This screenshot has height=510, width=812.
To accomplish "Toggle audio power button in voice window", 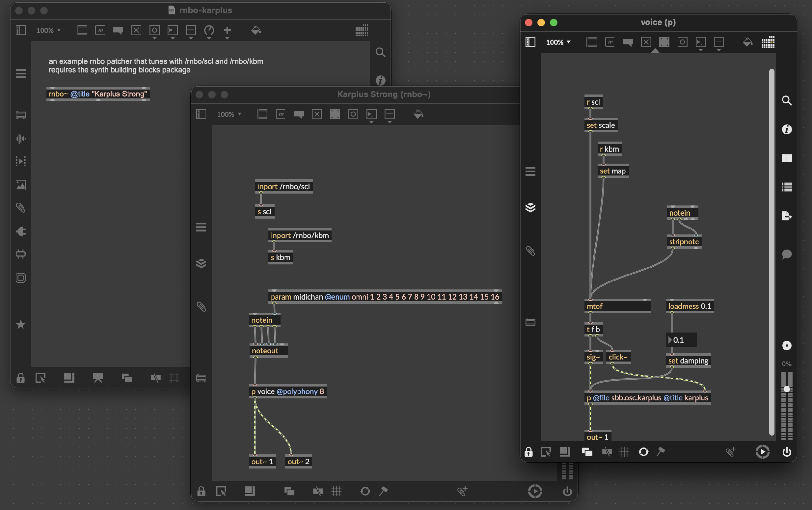I will pyautogui.click(x=787, y=452).
